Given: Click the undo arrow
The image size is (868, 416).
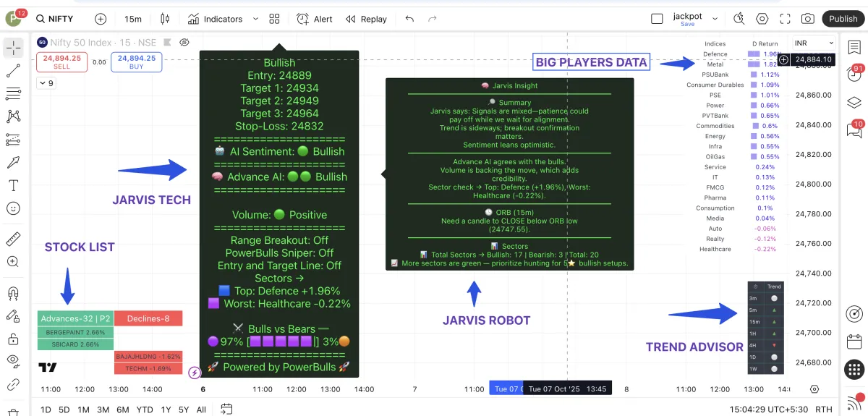Looking at the screenshot, I should 409,19.
